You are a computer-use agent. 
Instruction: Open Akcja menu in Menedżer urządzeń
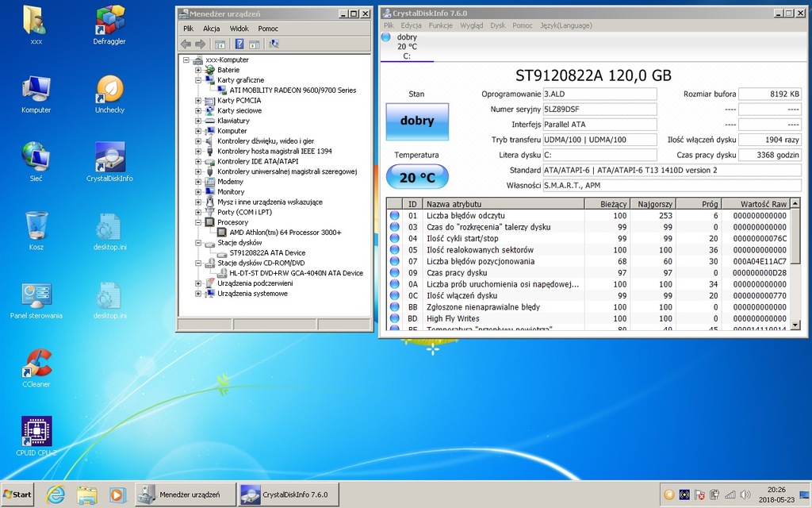pyautogui.click(x=211, y=29)
